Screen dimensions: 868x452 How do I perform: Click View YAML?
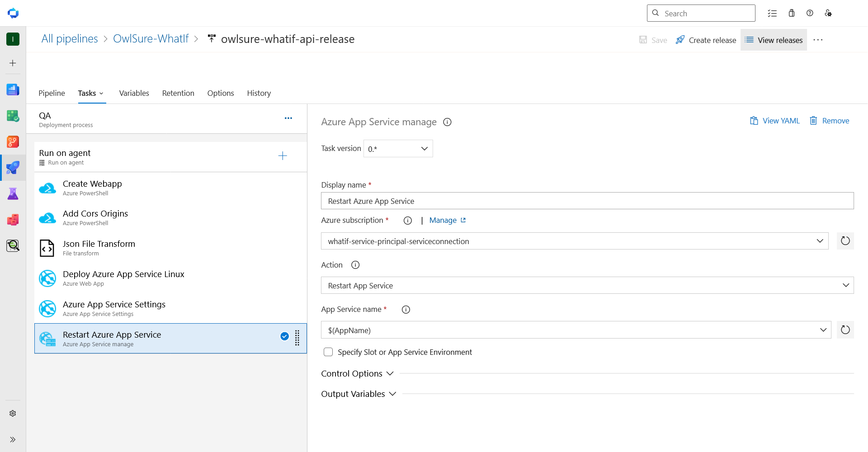pos(775,121)
